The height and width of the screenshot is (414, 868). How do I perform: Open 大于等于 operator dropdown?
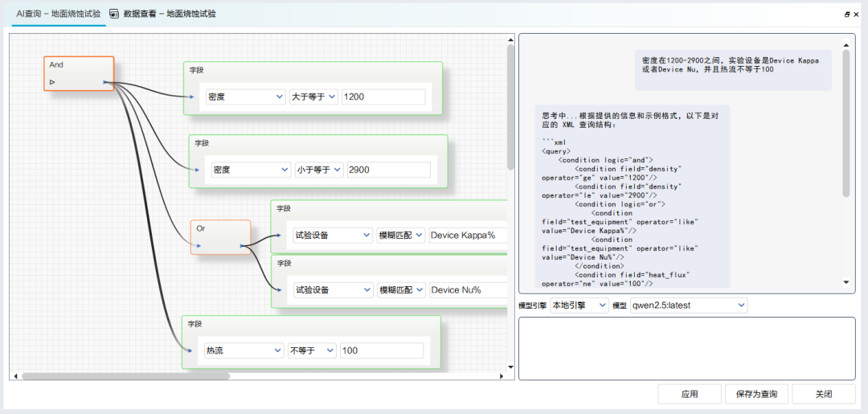(313, 96)
